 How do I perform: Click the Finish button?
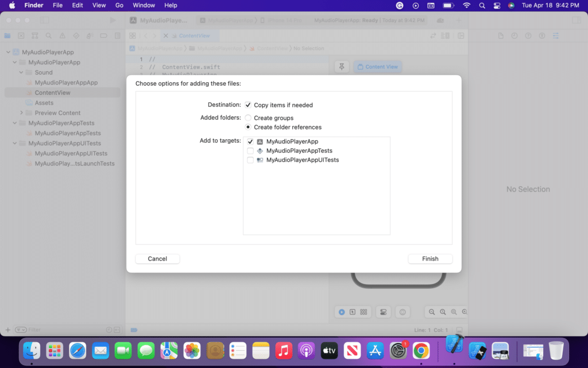[430, 259]
